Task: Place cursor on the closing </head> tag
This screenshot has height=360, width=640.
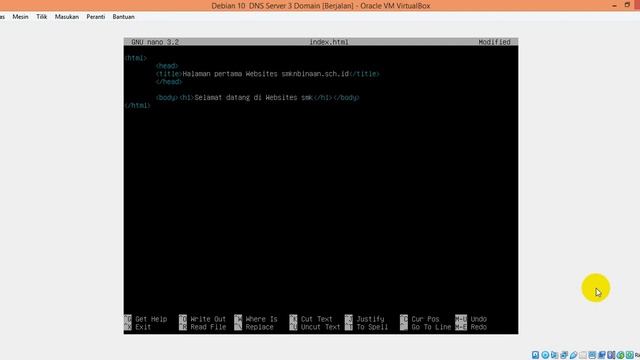Action: click(169, 82)
